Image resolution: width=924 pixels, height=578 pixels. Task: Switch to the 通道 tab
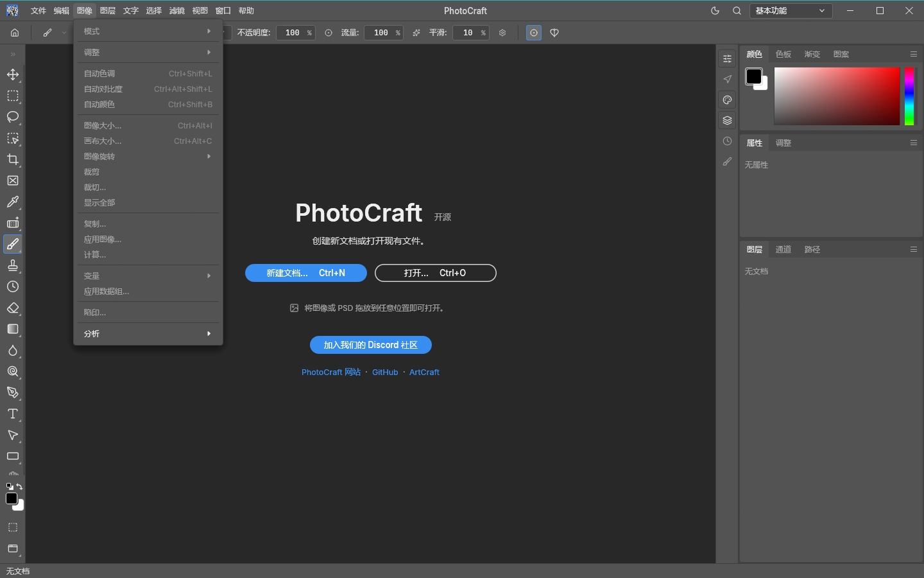pyautogui.click(x=783, y=250)
